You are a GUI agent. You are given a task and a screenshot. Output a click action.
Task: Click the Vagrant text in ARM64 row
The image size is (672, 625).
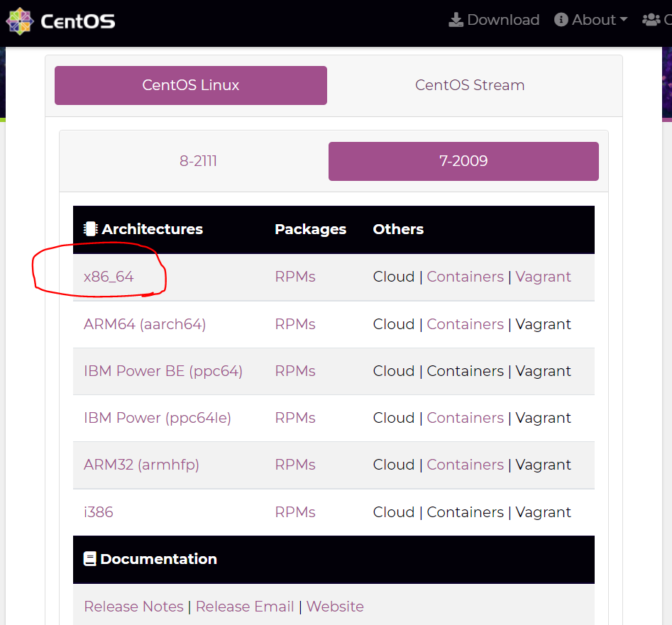click(543, 324)
